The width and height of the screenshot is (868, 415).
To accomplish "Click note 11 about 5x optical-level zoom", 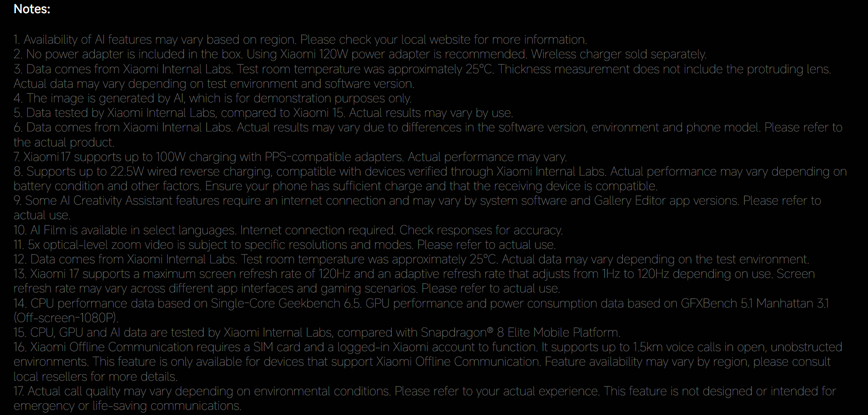I will coord(285,245).
